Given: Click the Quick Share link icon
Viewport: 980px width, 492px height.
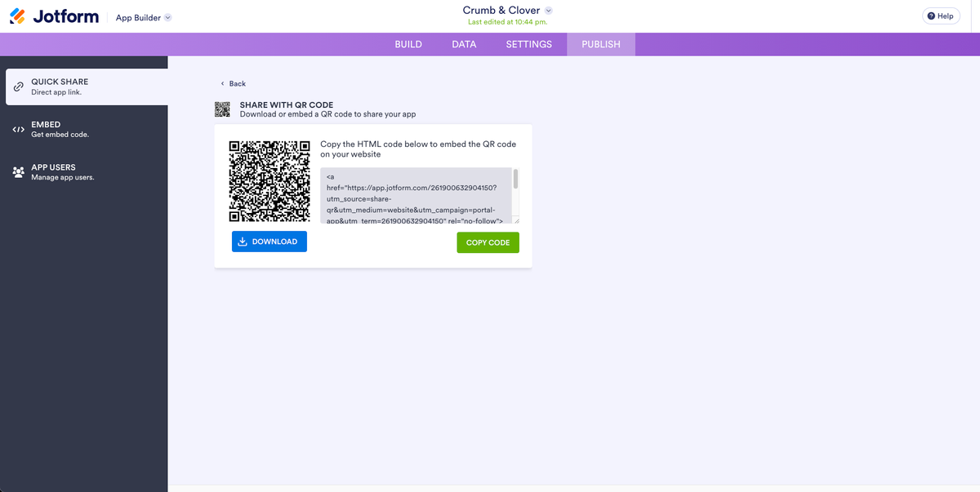Looking at the screenshot, I should point(19,86).
